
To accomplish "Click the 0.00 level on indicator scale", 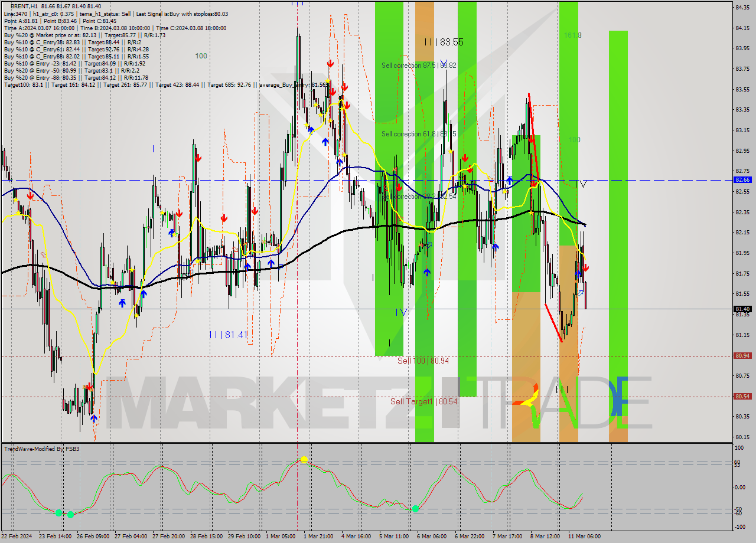I will pos(740,487).
